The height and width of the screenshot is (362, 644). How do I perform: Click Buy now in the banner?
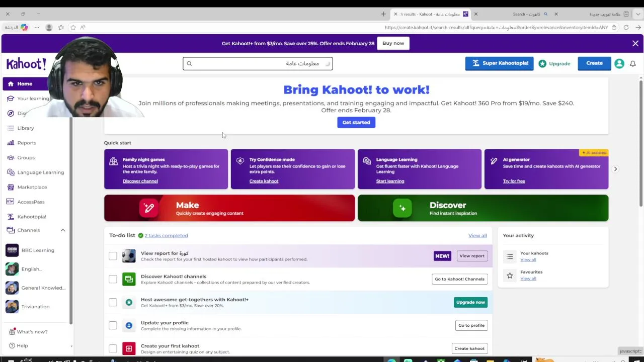tap(393, 43)
